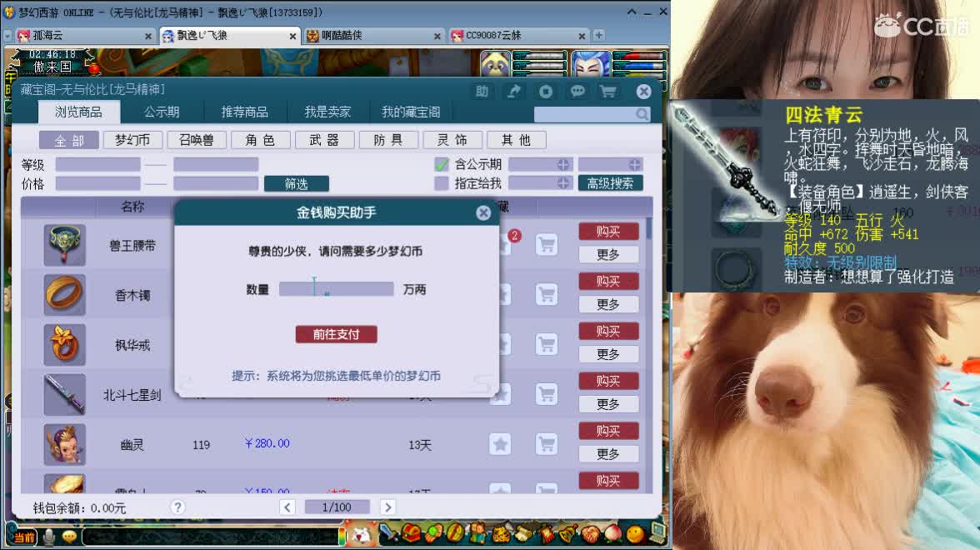Viewport: 980px width, 550px height.
Task: Add 幽灵 to the cart
Action: (x=547, y=444)
